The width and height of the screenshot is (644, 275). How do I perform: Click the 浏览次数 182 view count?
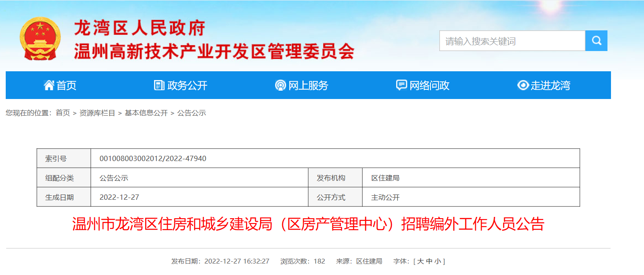303,261
